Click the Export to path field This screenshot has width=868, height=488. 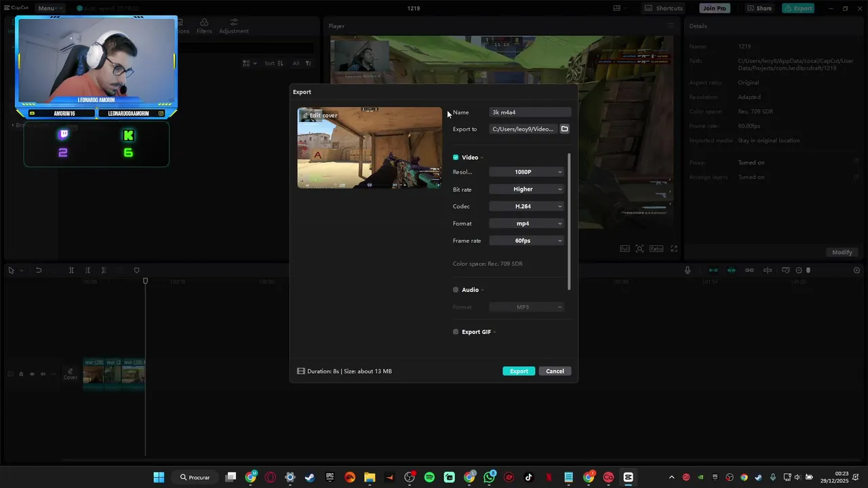click(x=523, y=129)
